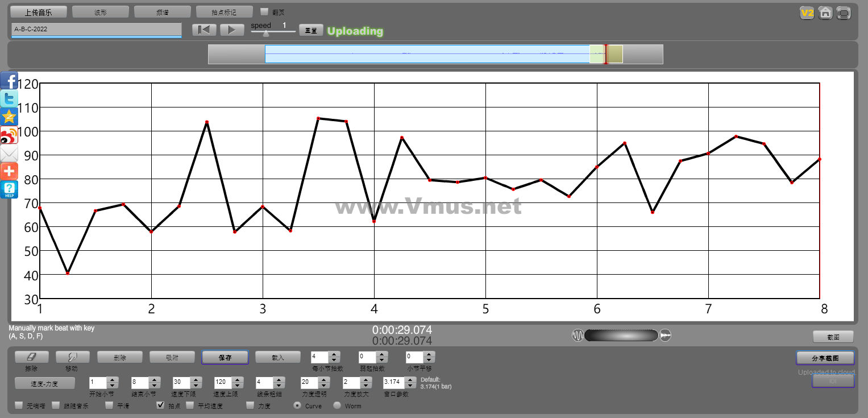Share via Weibo sidebar icon

coord(9,135)
